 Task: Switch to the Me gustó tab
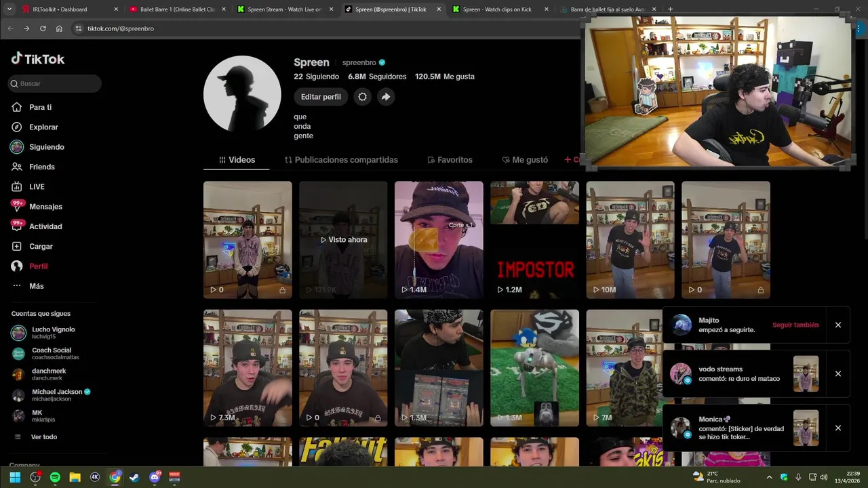click(525, 160)
